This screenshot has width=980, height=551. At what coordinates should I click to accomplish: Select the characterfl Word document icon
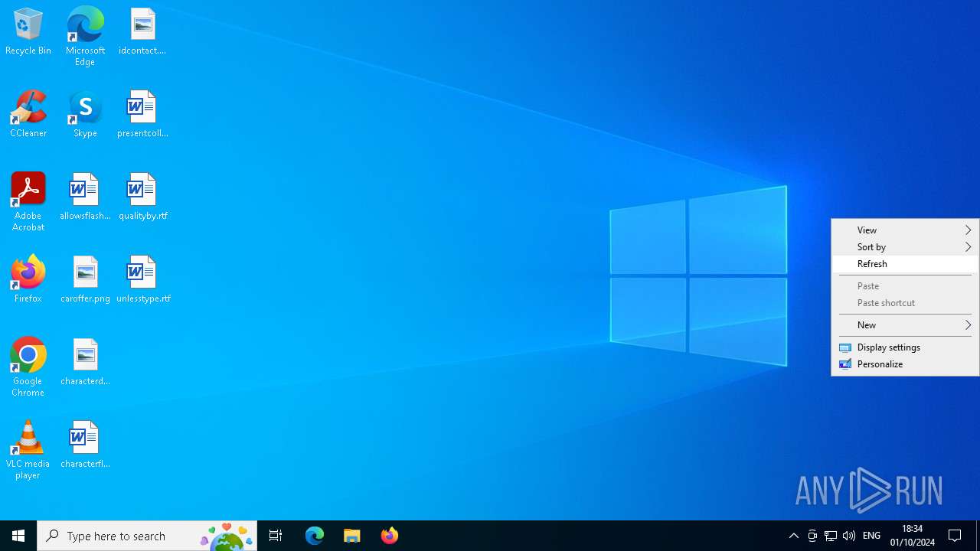click(85, 445)
